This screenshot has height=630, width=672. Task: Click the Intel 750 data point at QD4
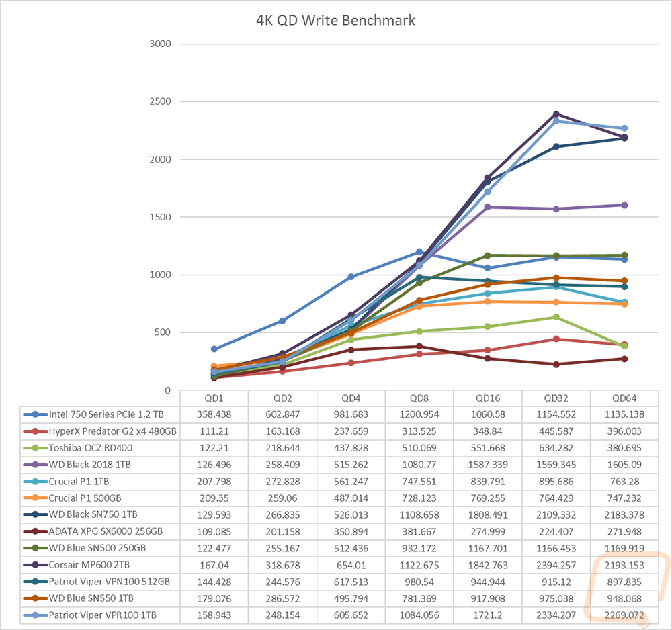(x=351, y=277)
